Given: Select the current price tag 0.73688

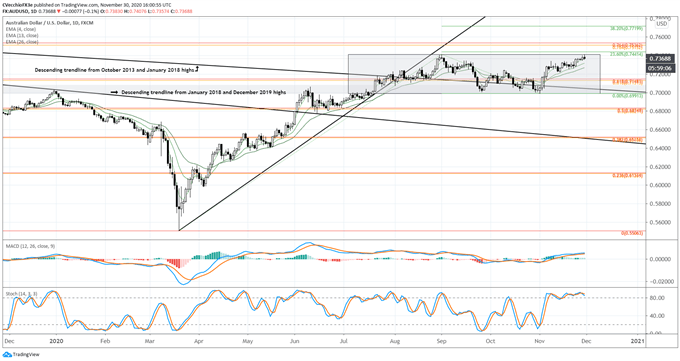Looking at the screenshot, I should coord(661,59).
